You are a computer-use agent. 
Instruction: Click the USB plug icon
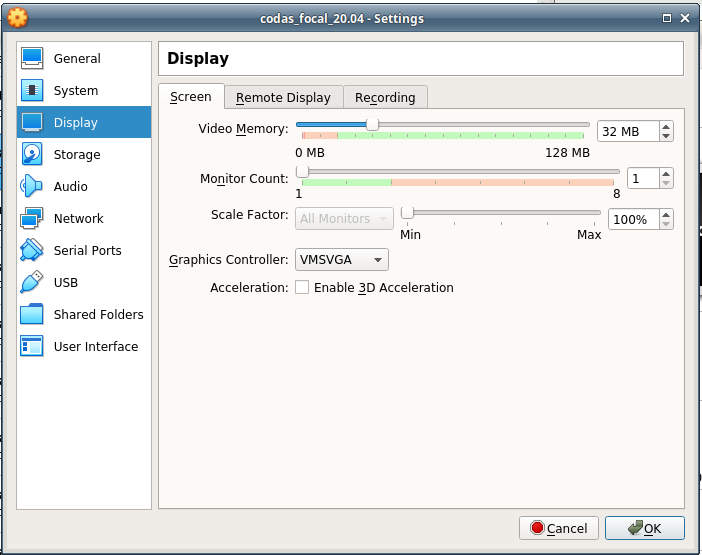pos(32,282)
